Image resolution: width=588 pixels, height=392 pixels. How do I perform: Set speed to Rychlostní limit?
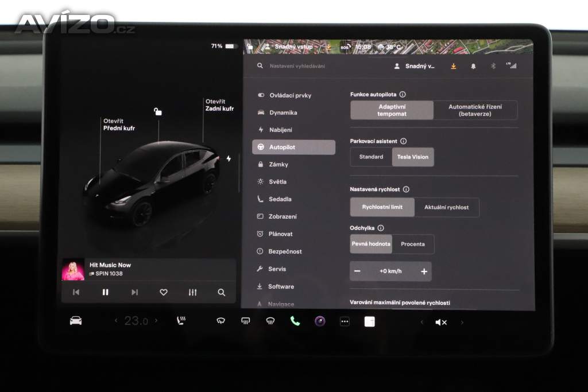click(x=382, y=207)
